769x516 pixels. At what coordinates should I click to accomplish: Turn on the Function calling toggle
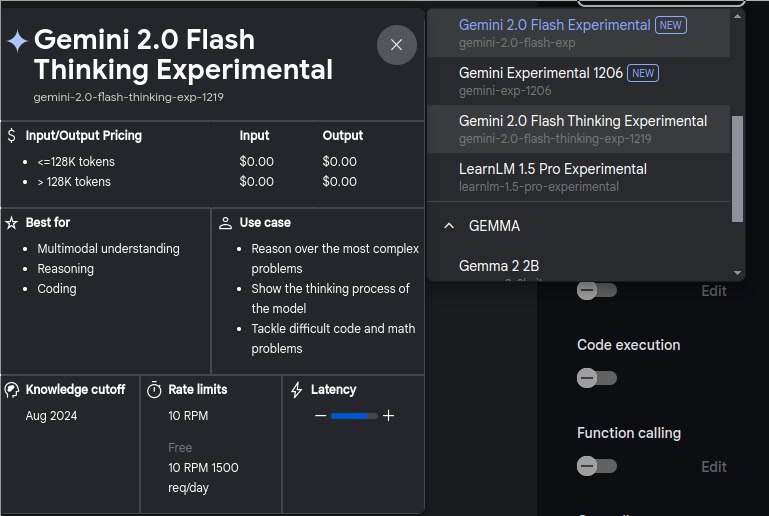[596, 466]
